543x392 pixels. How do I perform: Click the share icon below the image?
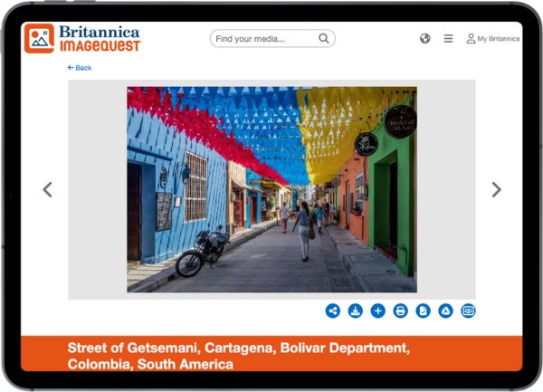point(333,311)
